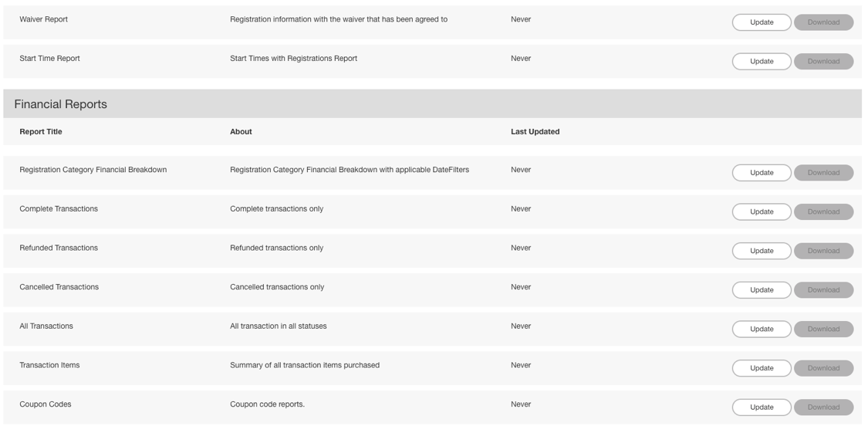Download the Complete Transactions report

click(x=823, y=212)
